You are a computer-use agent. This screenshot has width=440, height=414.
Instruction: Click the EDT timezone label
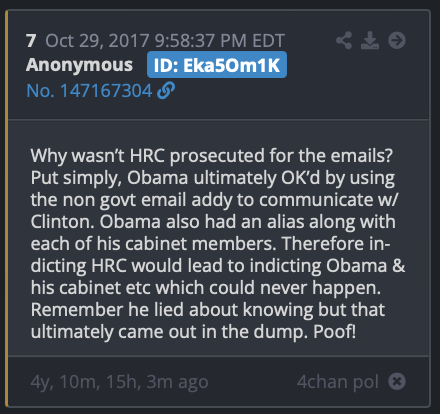(x=268, y=41)
